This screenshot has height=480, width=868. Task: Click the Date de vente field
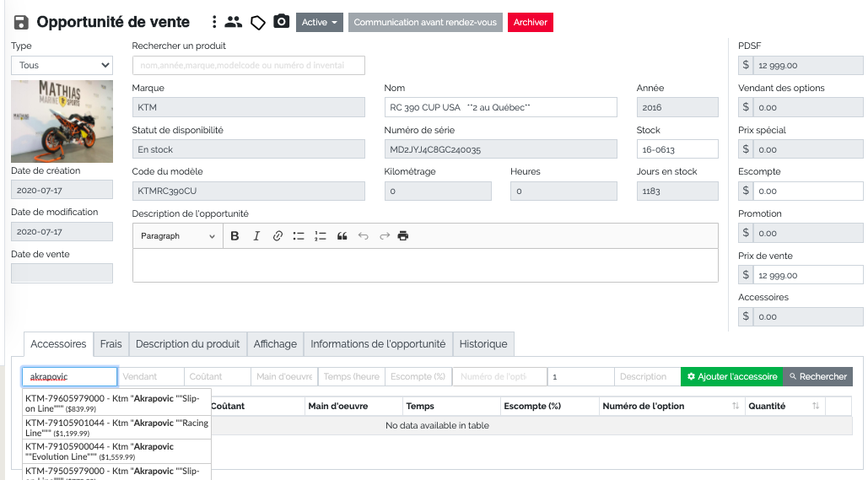tap(62, 273)
